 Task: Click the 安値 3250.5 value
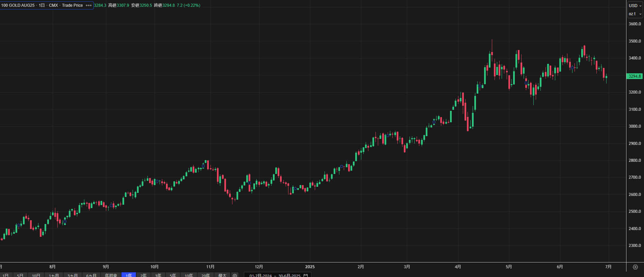[x=142, y=5]
